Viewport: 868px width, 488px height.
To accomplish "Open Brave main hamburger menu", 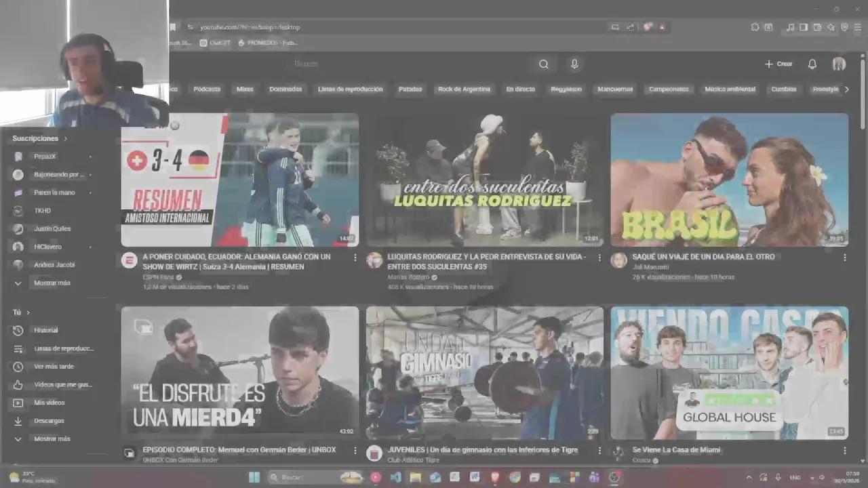I will pyautogui.click(x=858, y=27).
